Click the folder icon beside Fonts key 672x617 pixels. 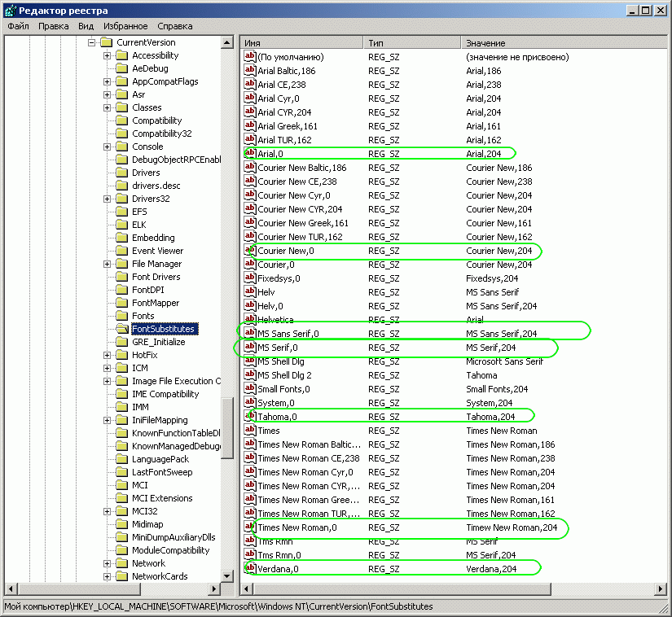121,316
